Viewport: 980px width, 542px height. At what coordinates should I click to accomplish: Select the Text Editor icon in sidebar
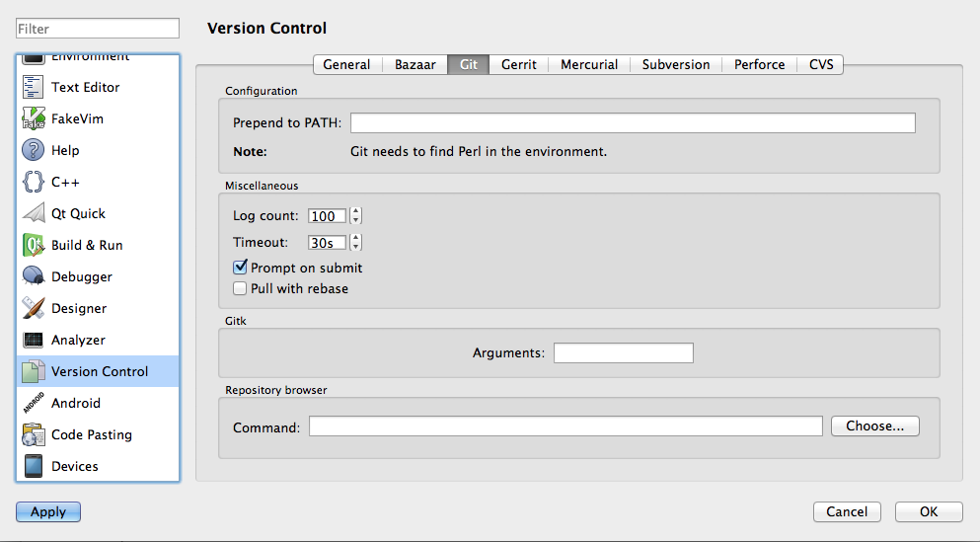34,87
